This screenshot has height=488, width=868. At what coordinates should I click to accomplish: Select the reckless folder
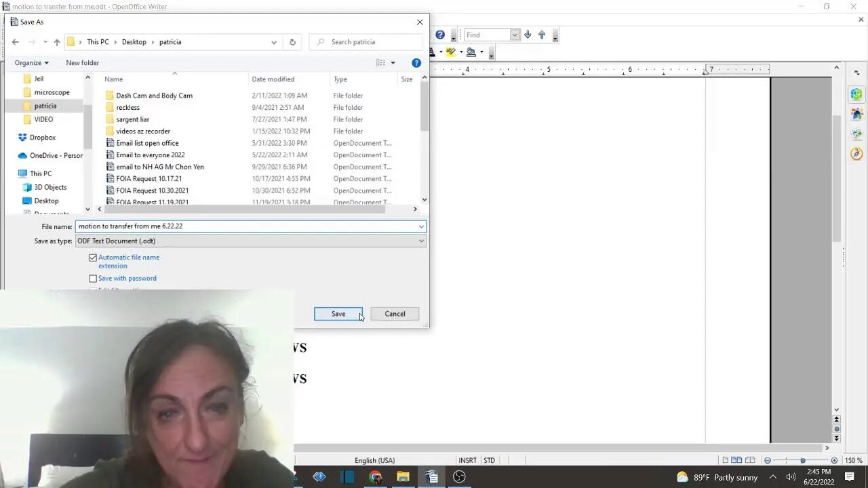point(127,107)
